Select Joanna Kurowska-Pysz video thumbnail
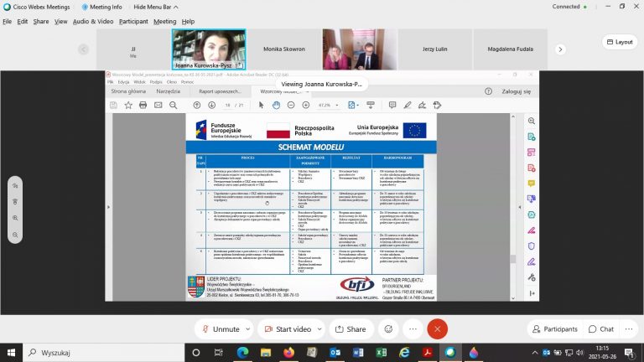This screenshot has width=644, height=362. (x=209, y=49)
